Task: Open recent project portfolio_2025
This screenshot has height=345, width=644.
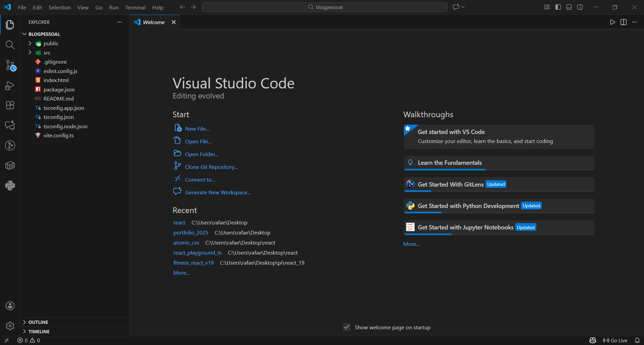Action: [191, 233]
